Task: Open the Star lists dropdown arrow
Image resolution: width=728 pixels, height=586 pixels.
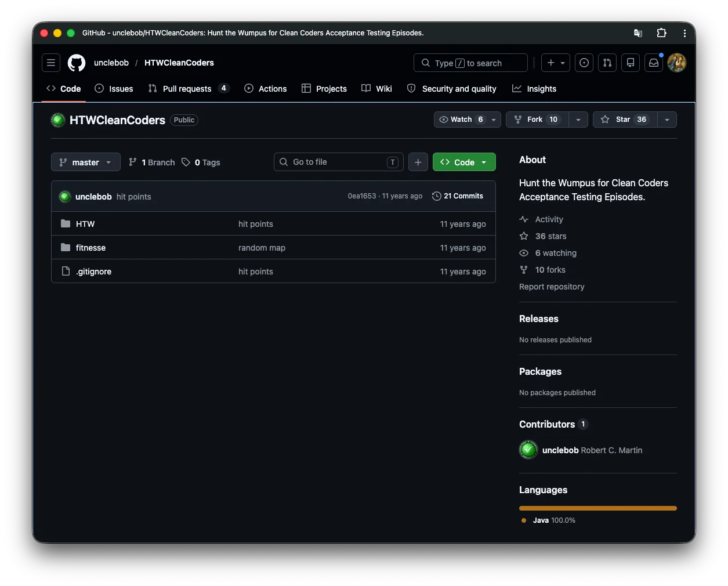Action: [x=667, y=120]
